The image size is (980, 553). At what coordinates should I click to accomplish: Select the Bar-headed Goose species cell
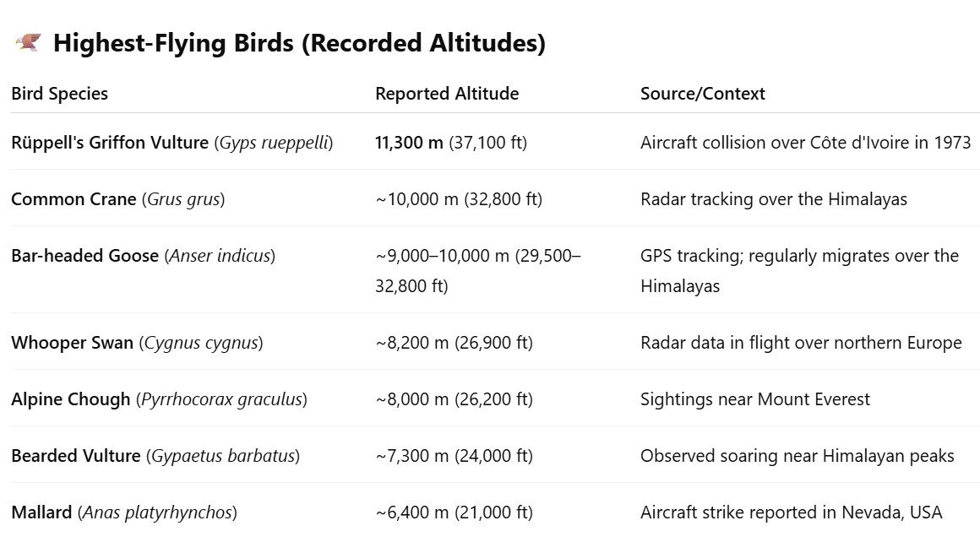click(143, 256)
